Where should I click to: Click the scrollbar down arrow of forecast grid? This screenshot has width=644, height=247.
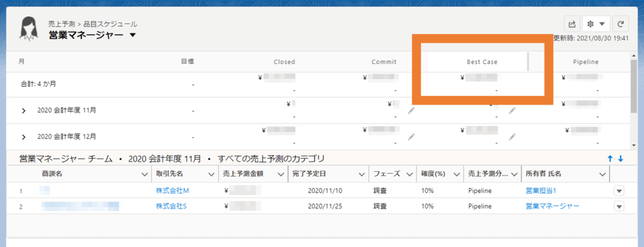tap(634, 145)
